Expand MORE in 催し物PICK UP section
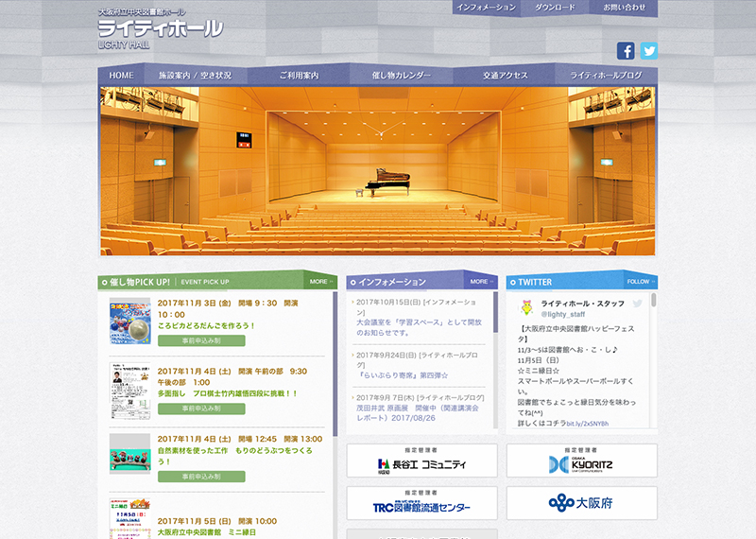 319,281
